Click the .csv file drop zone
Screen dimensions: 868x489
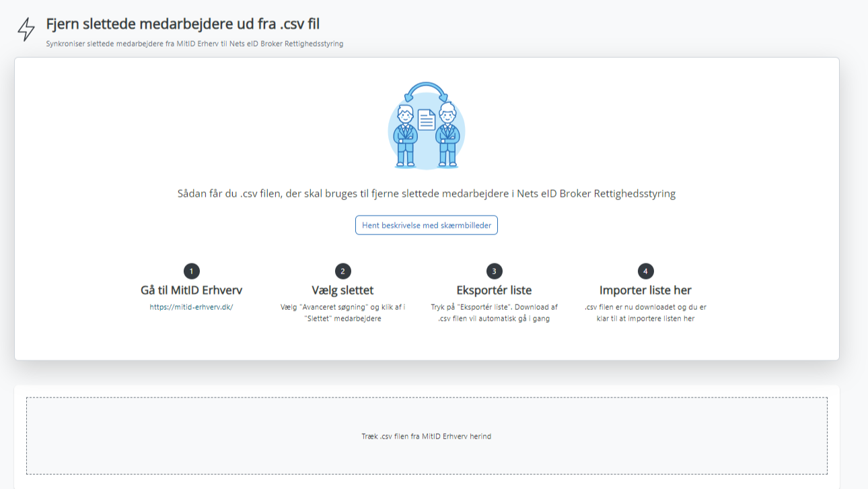(x=427, y=436)
